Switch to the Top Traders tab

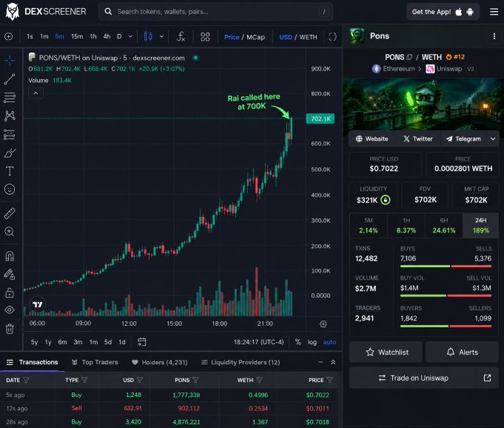pos(95,362)
